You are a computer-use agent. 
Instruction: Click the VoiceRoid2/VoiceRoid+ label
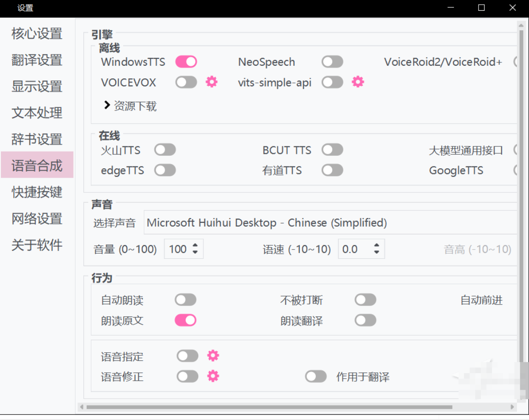[443, 62]
